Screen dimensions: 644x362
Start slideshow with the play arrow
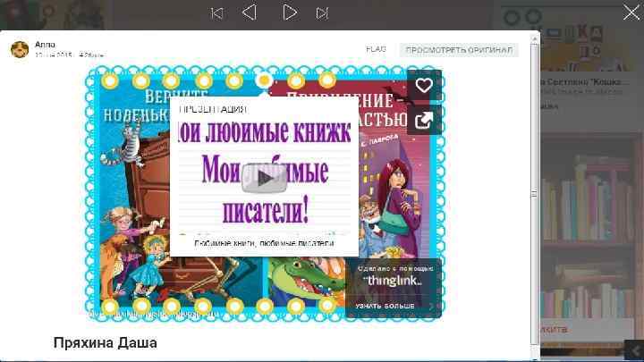click(x=290, y=13)
